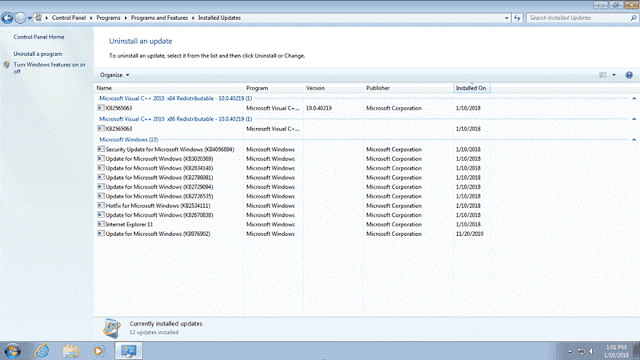Screen dimensions: 640x360
Task: Launch Windows Media Player from taskbar
Action: click(98, 351)
